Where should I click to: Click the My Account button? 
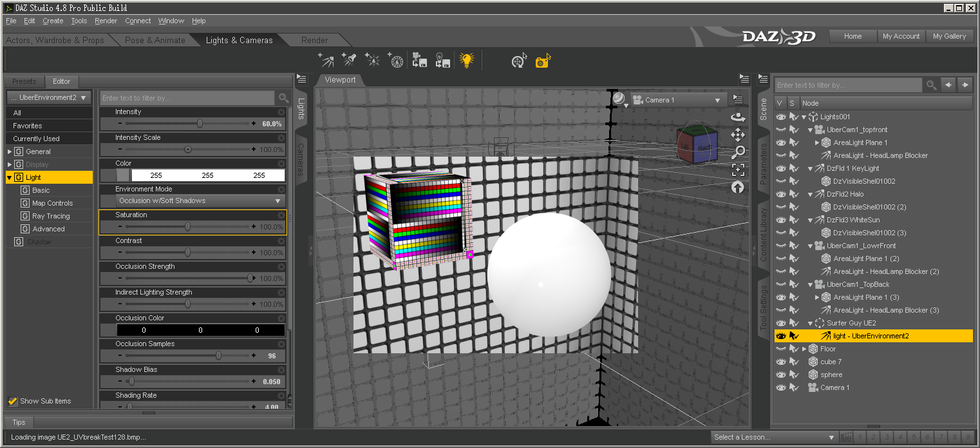coord(901,36)
